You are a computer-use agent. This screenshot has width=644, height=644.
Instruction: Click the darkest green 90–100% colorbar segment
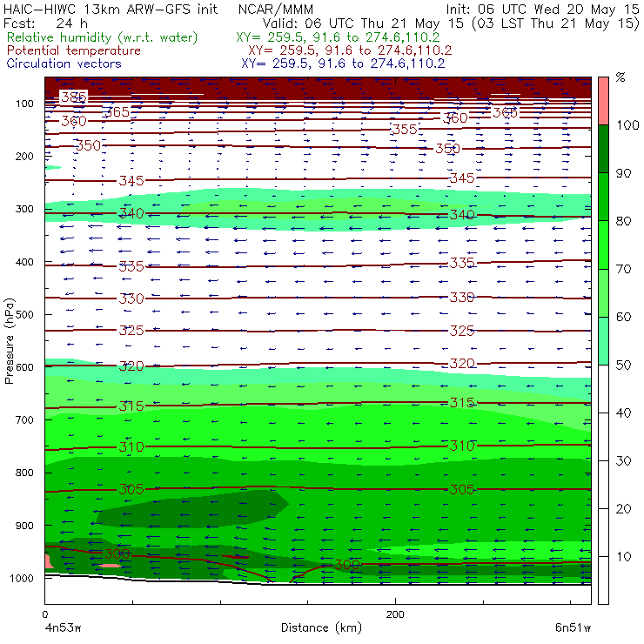click(603, 149)
